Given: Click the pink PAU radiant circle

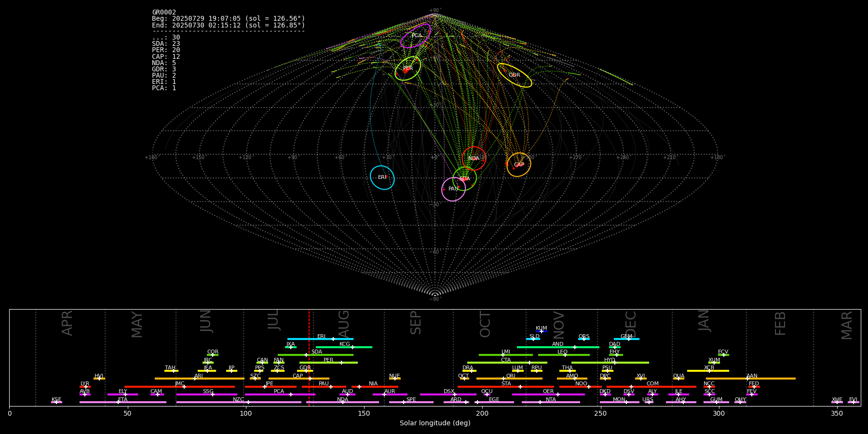Looking at the screenshot, I should coord(453,189).
